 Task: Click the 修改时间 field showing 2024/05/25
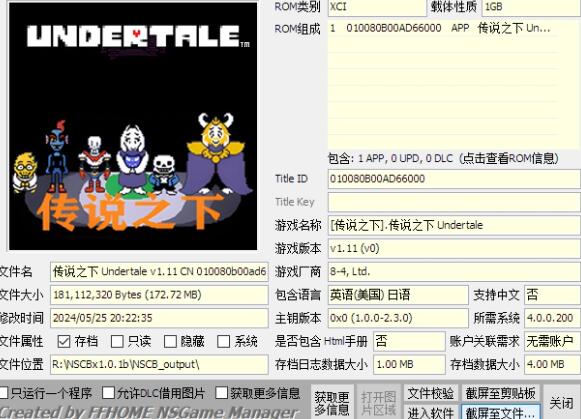point(159,318)
